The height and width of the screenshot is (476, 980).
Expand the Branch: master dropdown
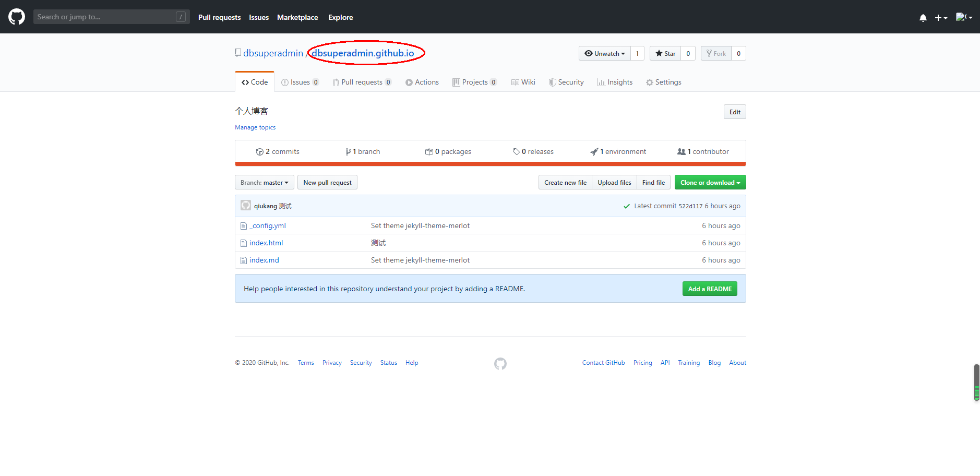click(x=265, y=182)
